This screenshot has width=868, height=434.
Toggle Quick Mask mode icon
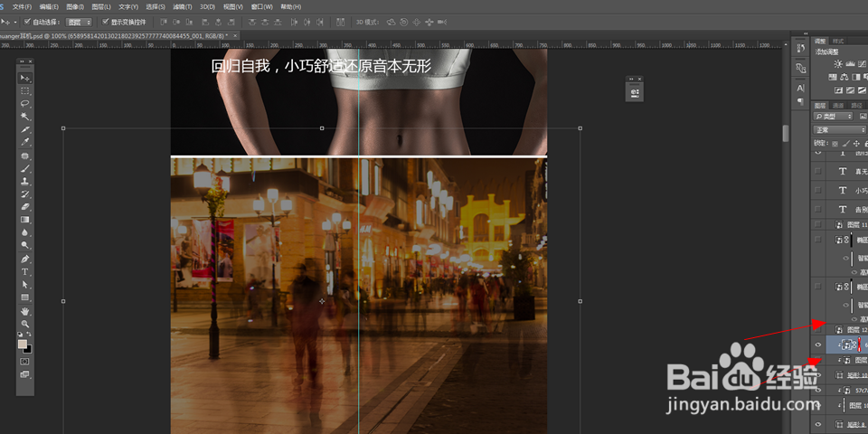pos(25,362)
